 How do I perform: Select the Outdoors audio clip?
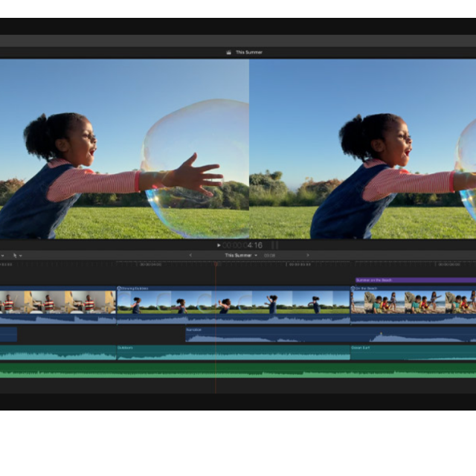[x=233, y=353]
